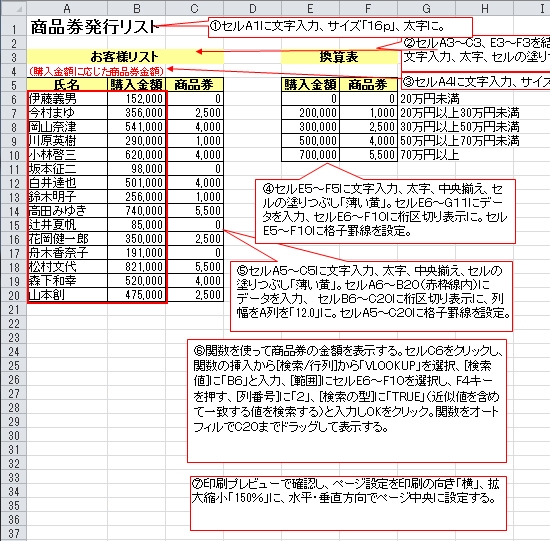Click merged cell 換算表
The image size is (550, 541).
coord(339,57)
